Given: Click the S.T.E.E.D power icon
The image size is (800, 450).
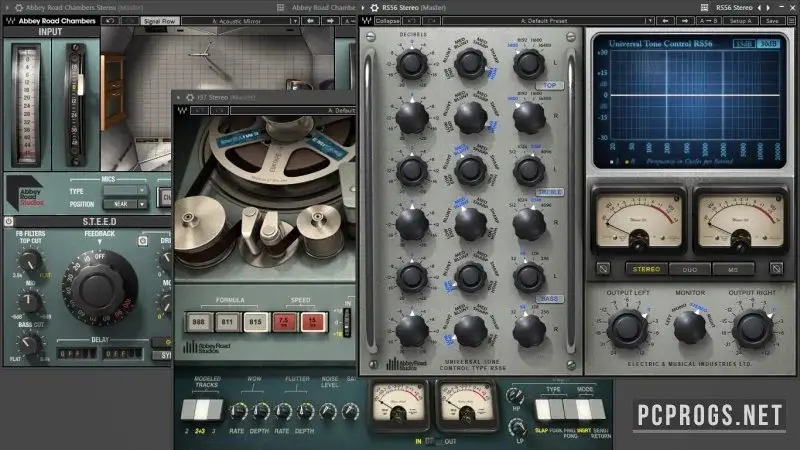Looking at the screenshot, I should pyautogui.click(x=8, y=222).
